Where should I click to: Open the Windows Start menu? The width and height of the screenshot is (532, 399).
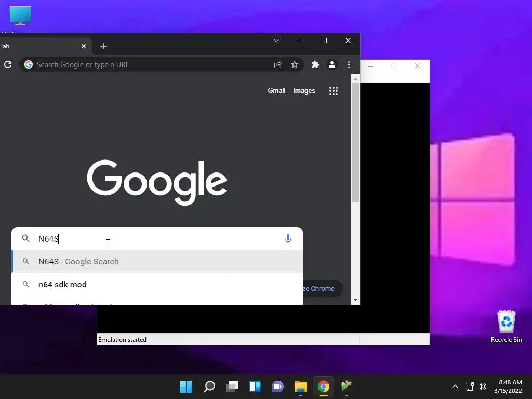pos(187,387)
